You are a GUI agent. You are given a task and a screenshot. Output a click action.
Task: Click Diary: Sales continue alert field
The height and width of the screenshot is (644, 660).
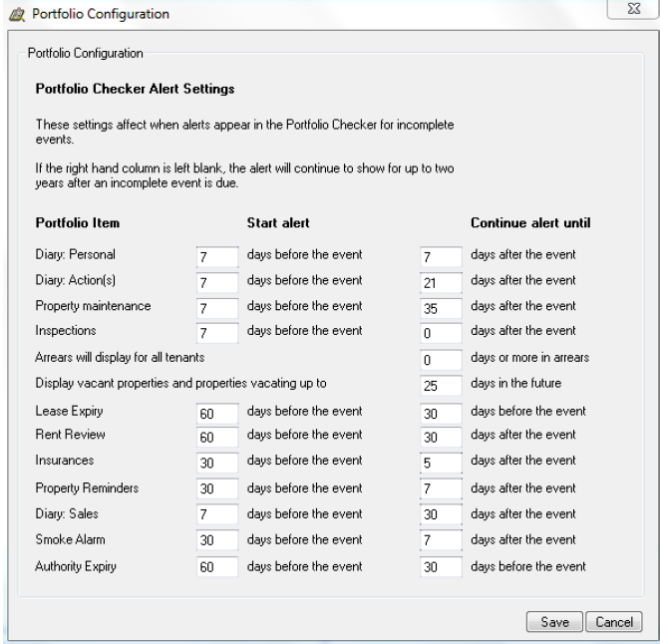(x=442, y=515)
